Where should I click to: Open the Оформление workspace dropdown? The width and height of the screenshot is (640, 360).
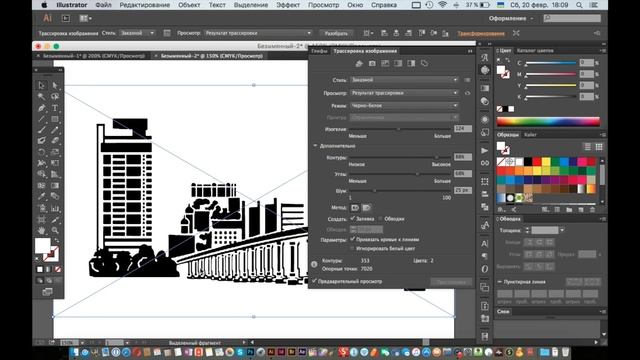(x=511, y=18)
